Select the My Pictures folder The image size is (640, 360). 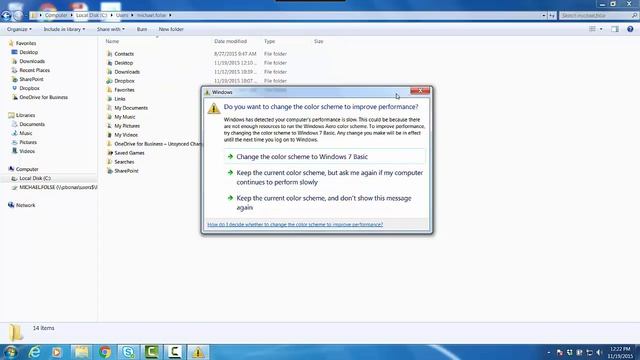(127, 126)
